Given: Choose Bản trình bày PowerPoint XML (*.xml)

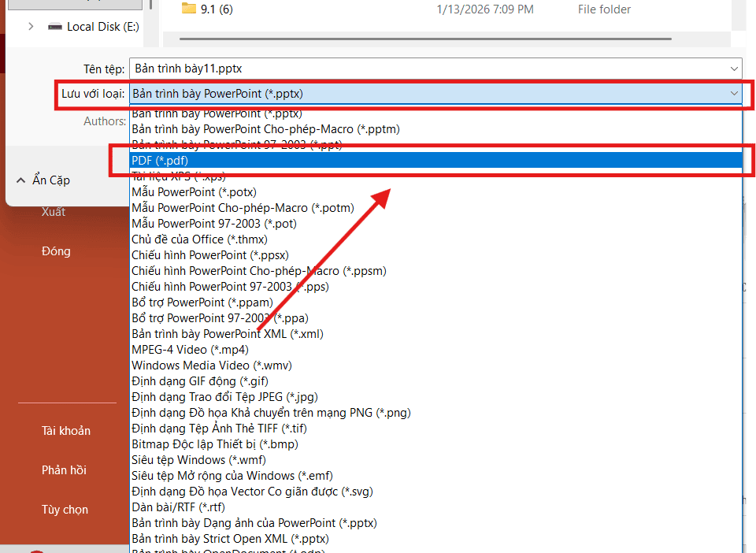Looking at the screenshot, I should coord(435,334).
